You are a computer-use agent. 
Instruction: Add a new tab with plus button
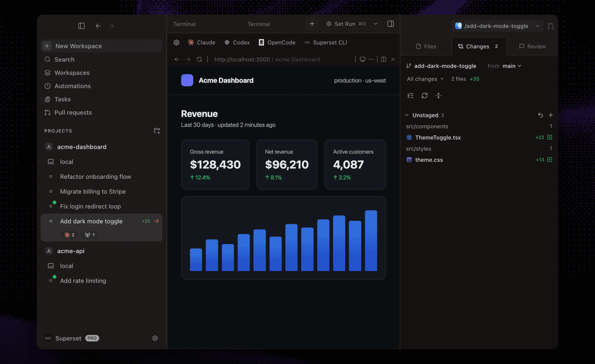point(312,24)
